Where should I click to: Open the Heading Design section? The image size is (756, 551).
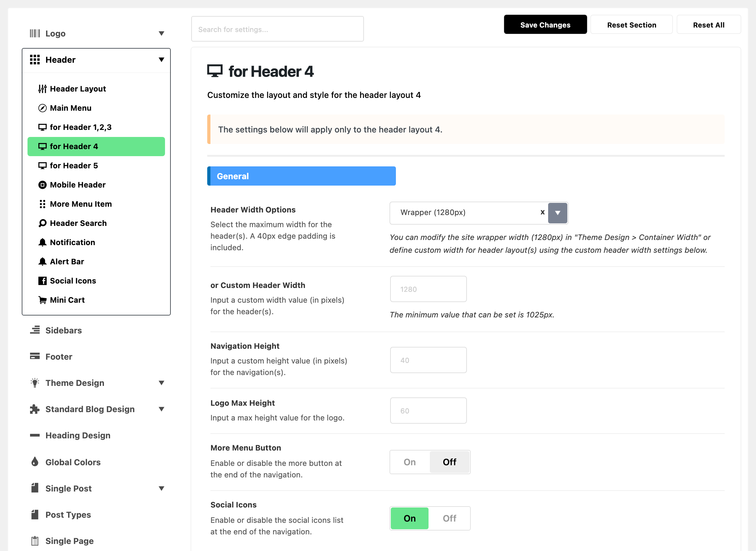coord(96,435)
